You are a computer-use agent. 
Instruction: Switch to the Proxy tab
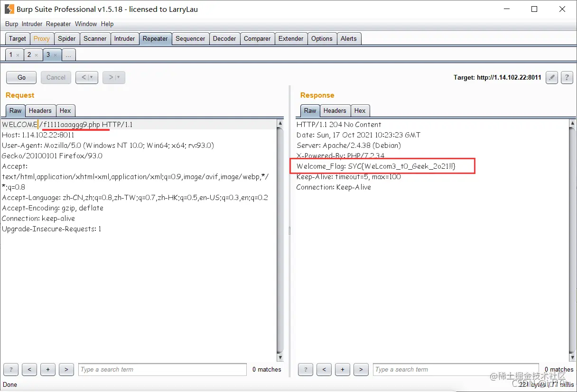pos(42,39)
